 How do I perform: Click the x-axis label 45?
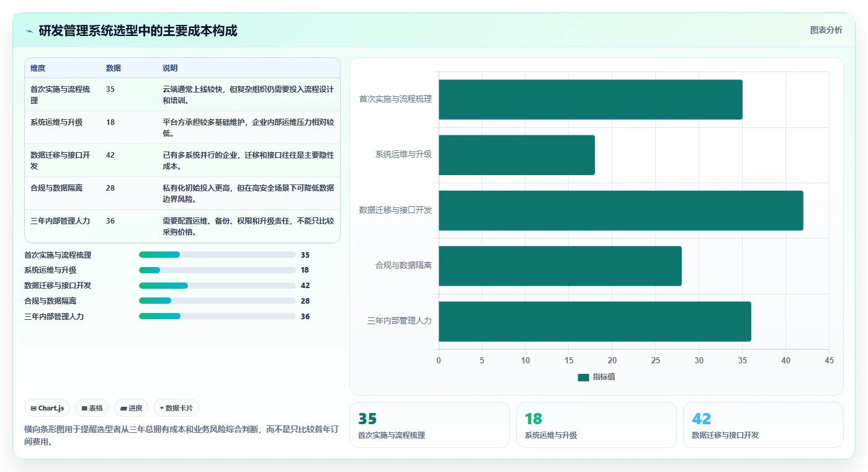(829, 361)
